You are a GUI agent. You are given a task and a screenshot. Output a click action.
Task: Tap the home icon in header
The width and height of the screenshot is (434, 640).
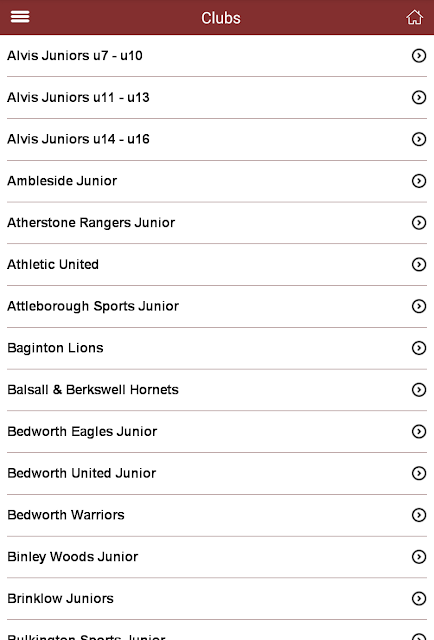[x=414, y=17]
